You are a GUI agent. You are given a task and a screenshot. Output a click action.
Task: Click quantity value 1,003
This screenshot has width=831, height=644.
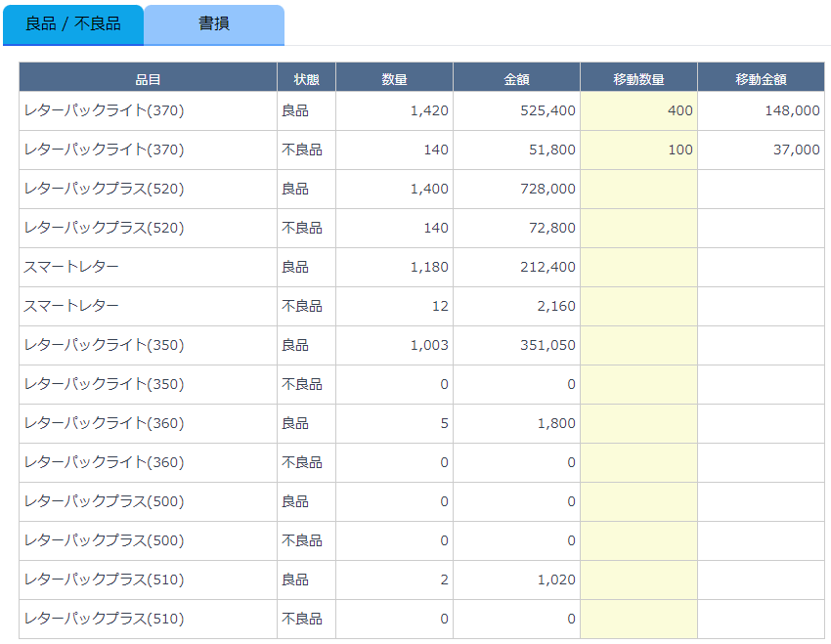[x=429, y=345]
